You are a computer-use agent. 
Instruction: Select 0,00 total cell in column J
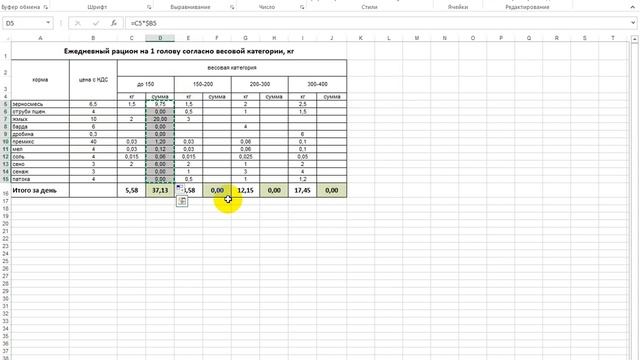coord(331,190)
